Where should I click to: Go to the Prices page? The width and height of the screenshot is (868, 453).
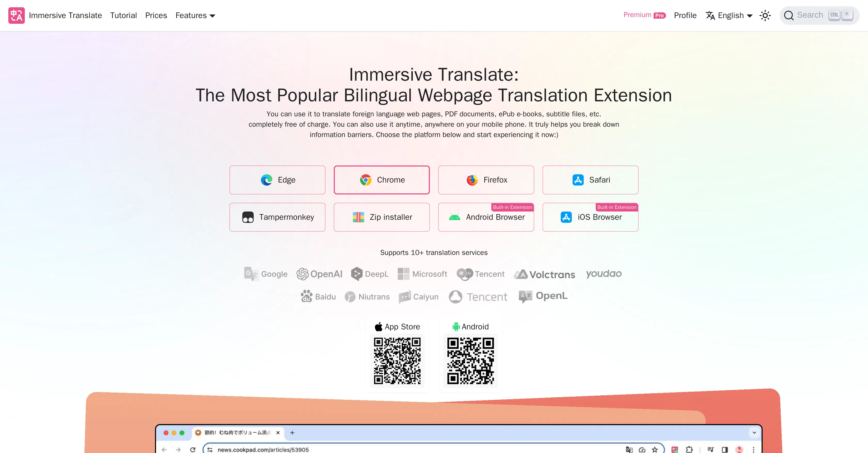(x=156, y=15)
